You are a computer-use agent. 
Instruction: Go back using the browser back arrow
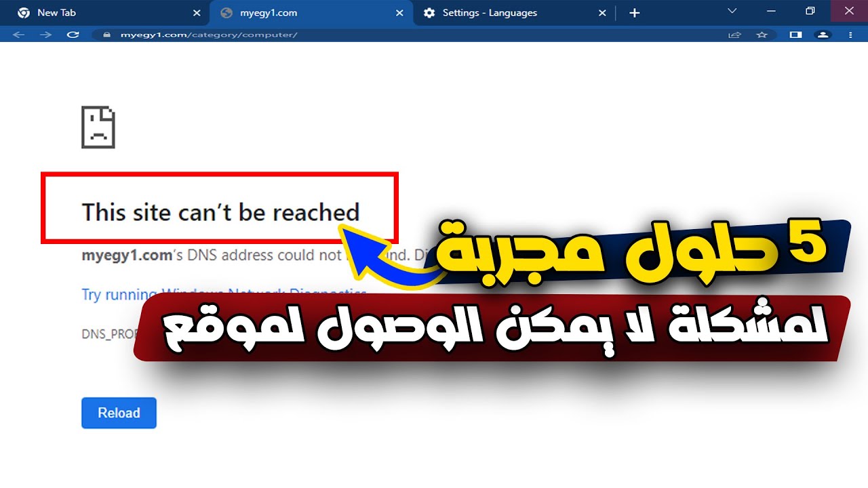tap(18, 34)
